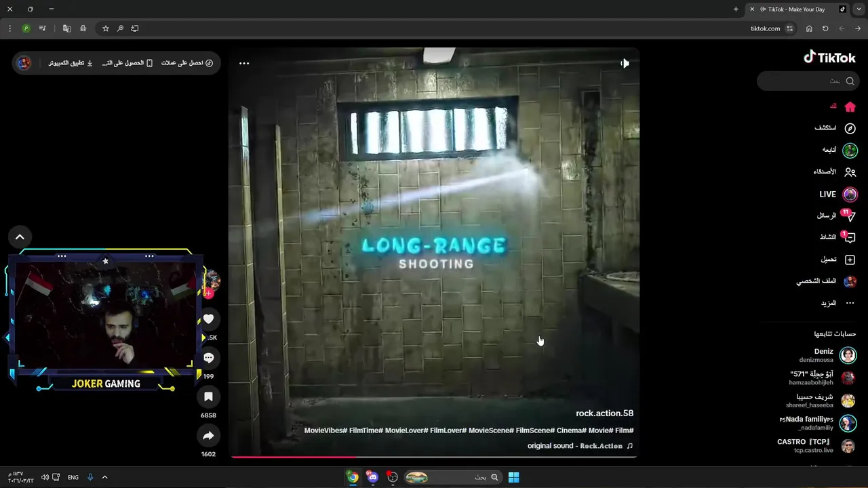The height and width of the screenshot is (488, 868).
Task: Open the Friends section in sidebar
Action: pyautogui.click(x=835, y=172)
